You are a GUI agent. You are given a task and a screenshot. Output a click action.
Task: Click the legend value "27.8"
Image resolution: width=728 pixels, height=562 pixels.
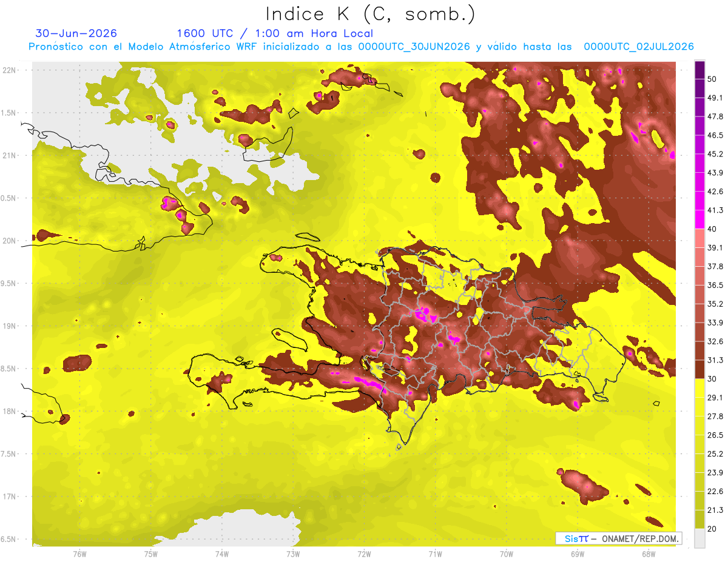point(715,416)
